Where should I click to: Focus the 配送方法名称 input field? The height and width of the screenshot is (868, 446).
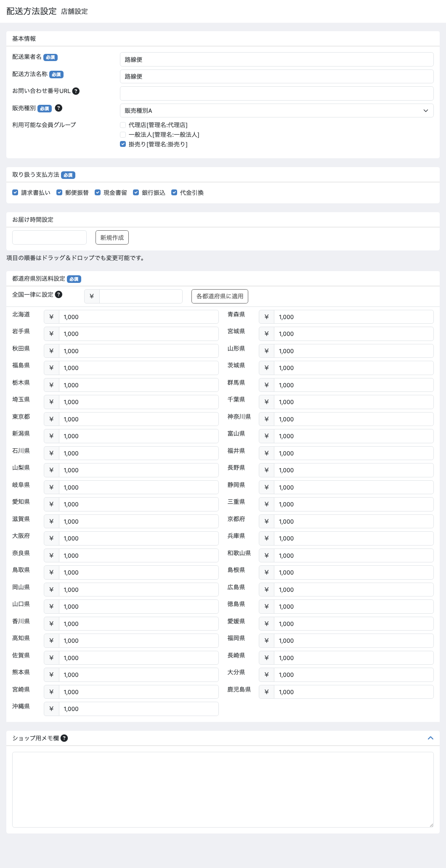click(x=276, y=76)
